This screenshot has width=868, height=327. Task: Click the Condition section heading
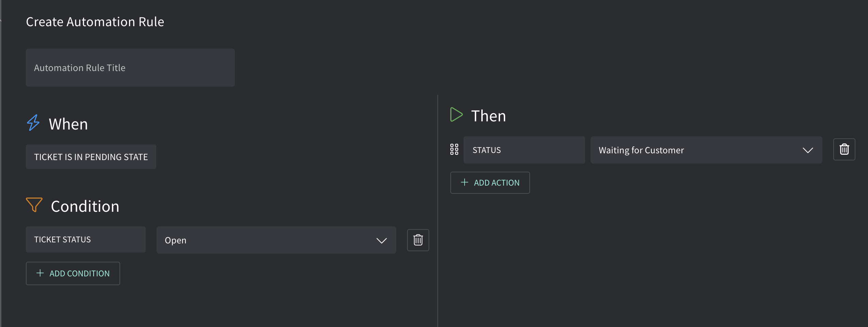[x=85, y=206]
